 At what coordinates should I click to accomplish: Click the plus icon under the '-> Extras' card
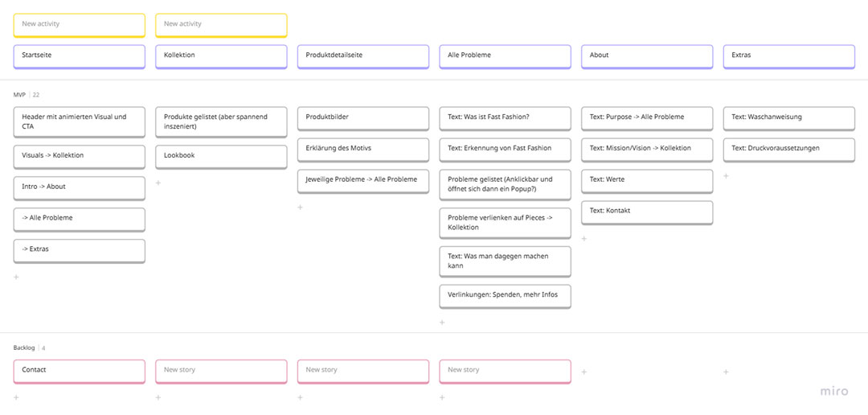coord(16,277)
